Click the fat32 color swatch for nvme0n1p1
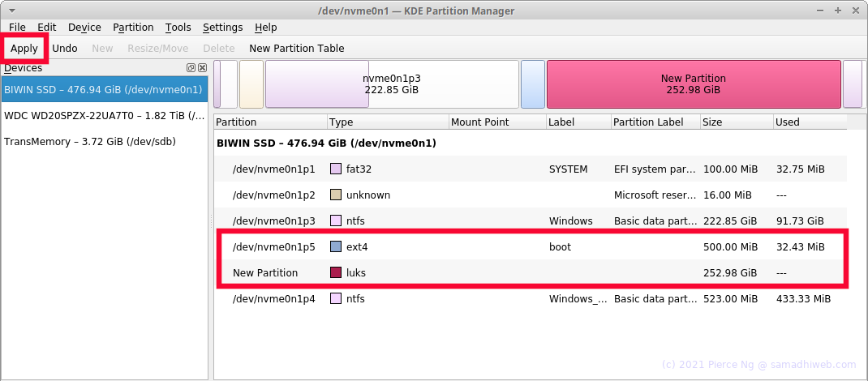Image resolution: width=868 pixels, height=381 pixels. pos(336,169)
